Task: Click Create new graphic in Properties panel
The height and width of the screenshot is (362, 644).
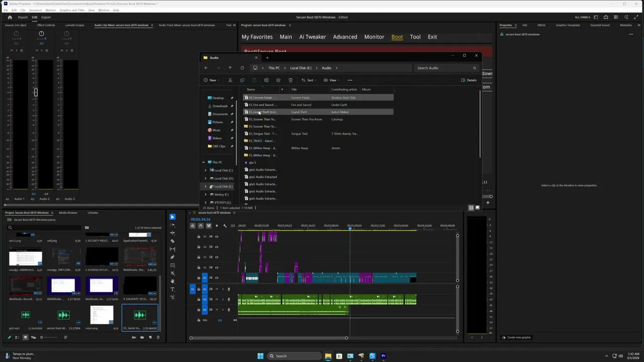Action: point(516,337)
